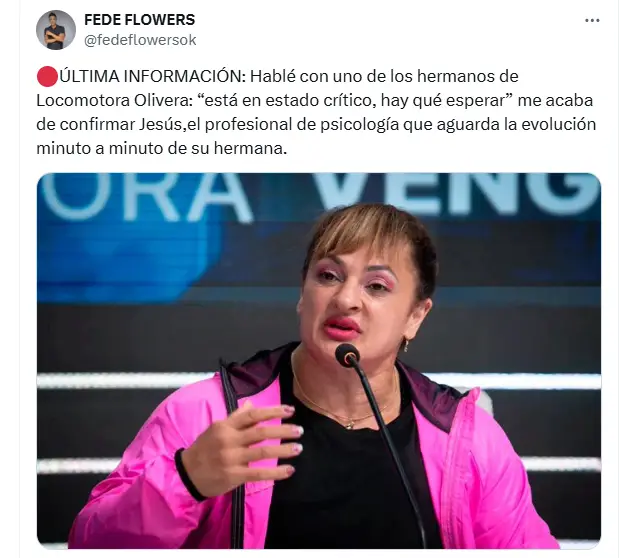The width and height of the screenshot is (619, 558).
Task: Click the tweet text starting ÚLTIMA INFORMACIÓN
Action: point(316,113)
